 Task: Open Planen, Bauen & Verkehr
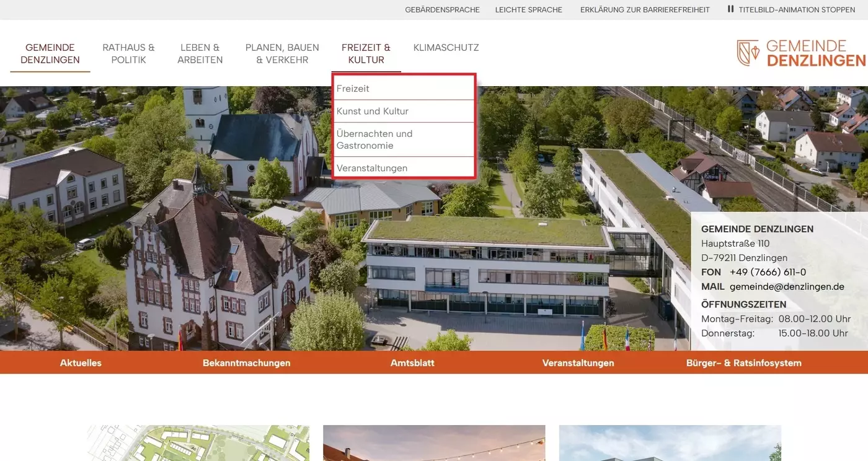282,53
